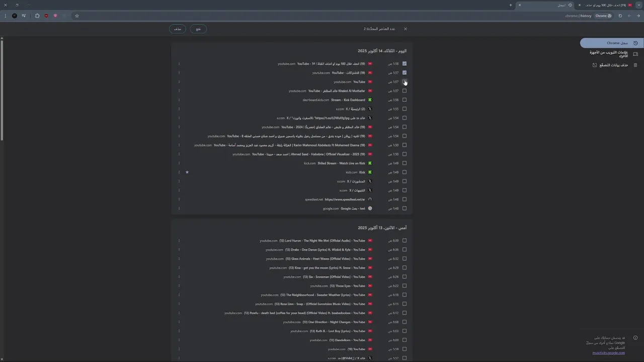Click the external link icon beside delete browsing data
The image size is (644, 362).
(x=595, y=65)
